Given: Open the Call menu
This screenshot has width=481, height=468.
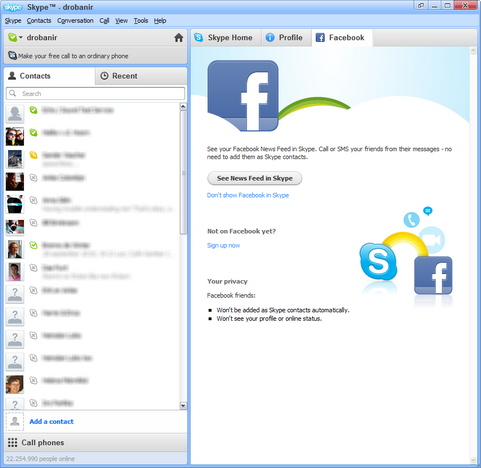Looking at the screenshot, I should click(104, 21).
